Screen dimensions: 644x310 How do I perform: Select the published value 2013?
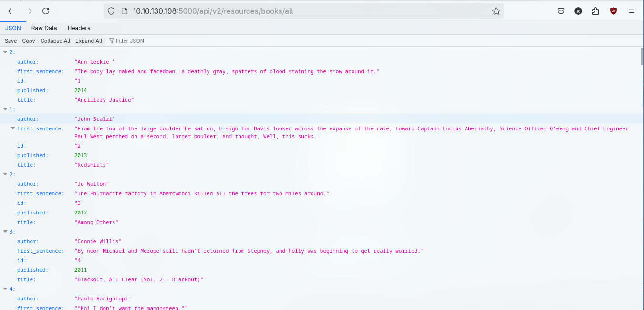pyautogui.click(x=81, y=155)
